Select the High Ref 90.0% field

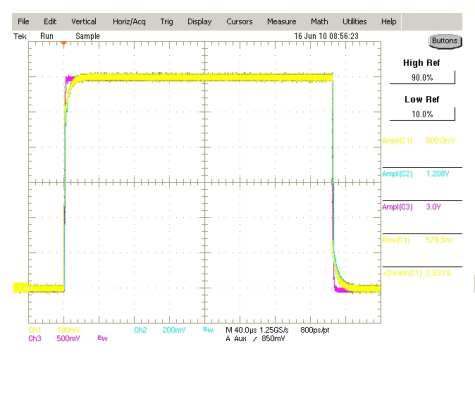pyautogui.click(x=422, y=78)
